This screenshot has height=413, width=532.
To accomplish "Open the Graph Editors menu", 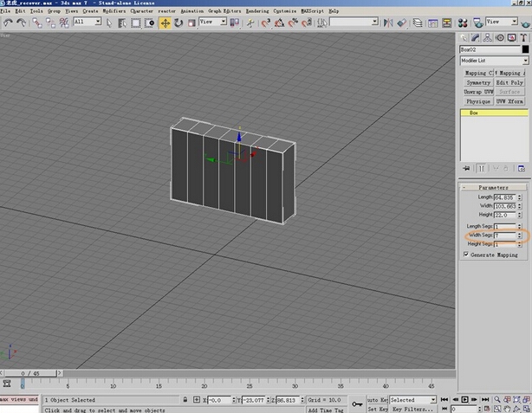I will click(224, 11).
